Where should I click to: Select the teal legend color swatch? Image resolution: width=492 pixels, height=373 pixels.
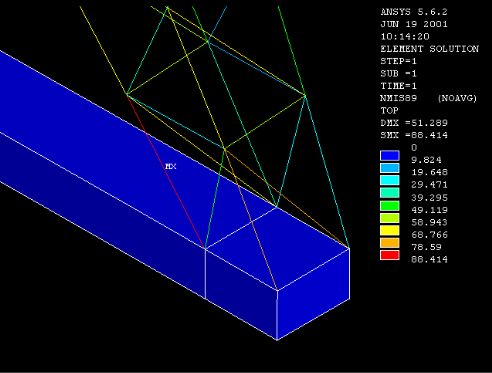tap(390, 193)
